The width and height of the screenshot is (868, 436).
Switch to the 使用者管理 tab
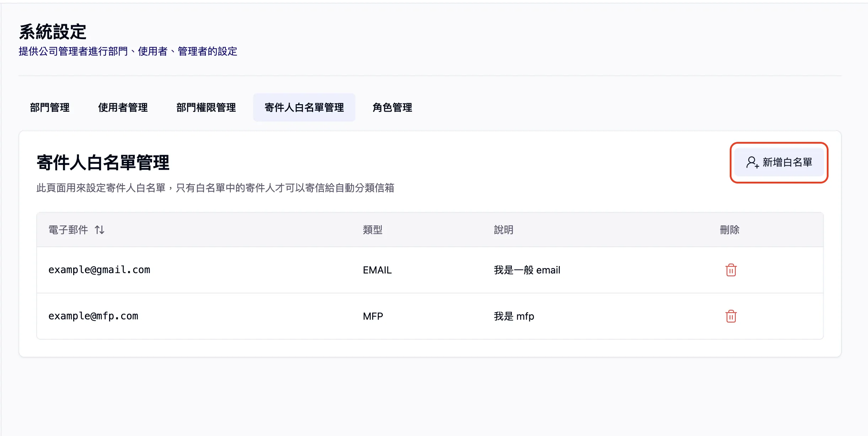[123, 108]
